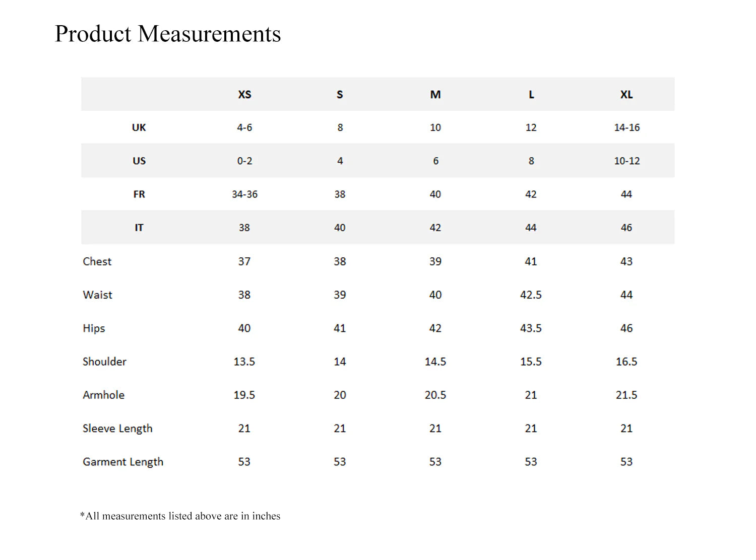The height and width of the screenshot is (560, 756).
Task: Click the UK 14-16 cell for XL
Action: click(626, 128)
